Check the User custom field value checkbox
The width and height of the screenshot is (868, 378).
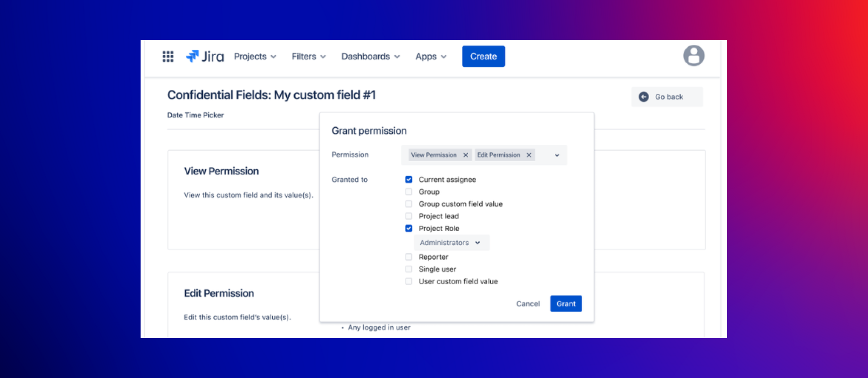pyautogui.click(x=409, y=281)
